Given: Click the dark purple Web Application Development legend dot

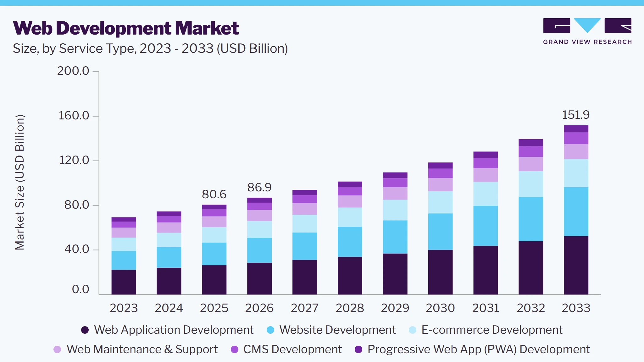Looking at the screenshot, I should pos(85,330).
